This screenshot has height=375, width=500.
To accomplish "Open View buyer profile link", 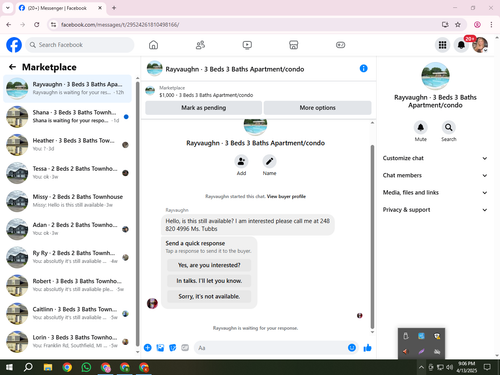I will (x=286, y=196).
